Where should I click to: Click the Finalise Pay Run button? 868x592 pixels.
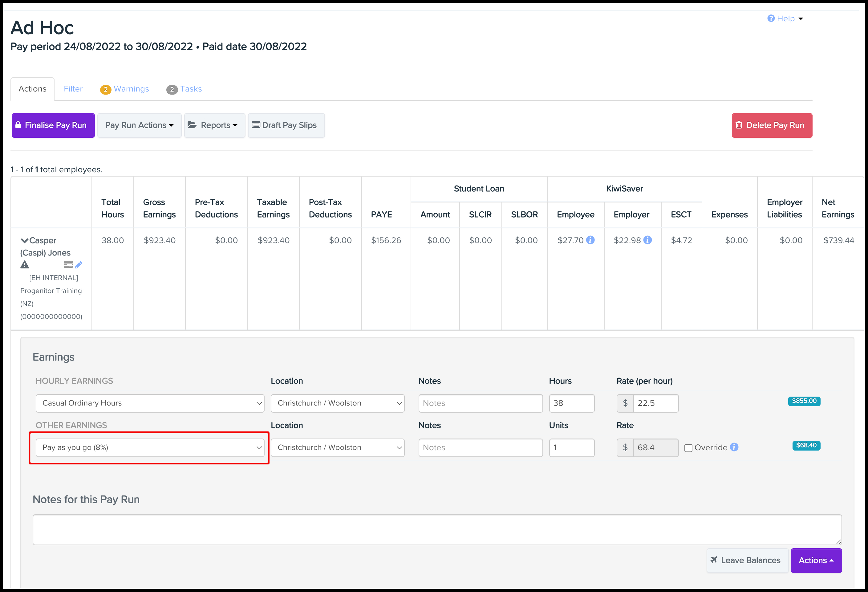click(x=53, y=125)
